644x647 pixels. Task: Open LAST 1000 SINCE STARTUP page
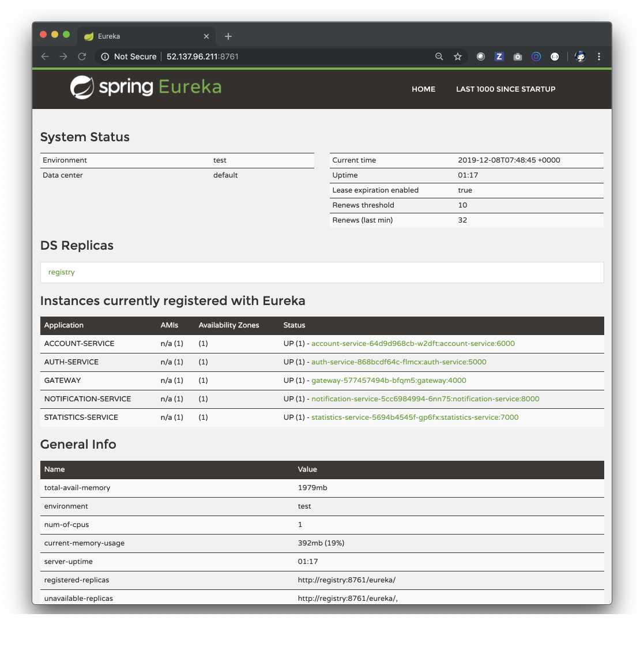click(x=506, y=89)
